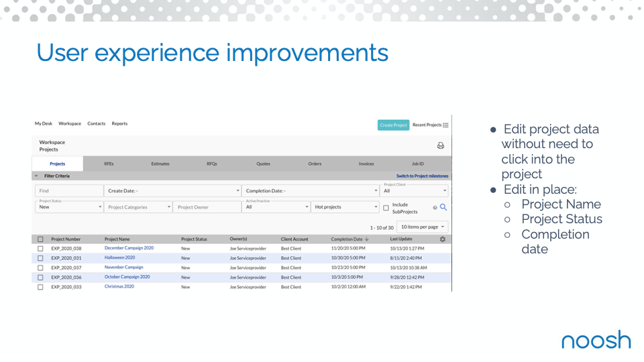This screenshot has height=362, width=644.
Task: Collapse the Filter Criteria triangle
Action: pos(36,176)
